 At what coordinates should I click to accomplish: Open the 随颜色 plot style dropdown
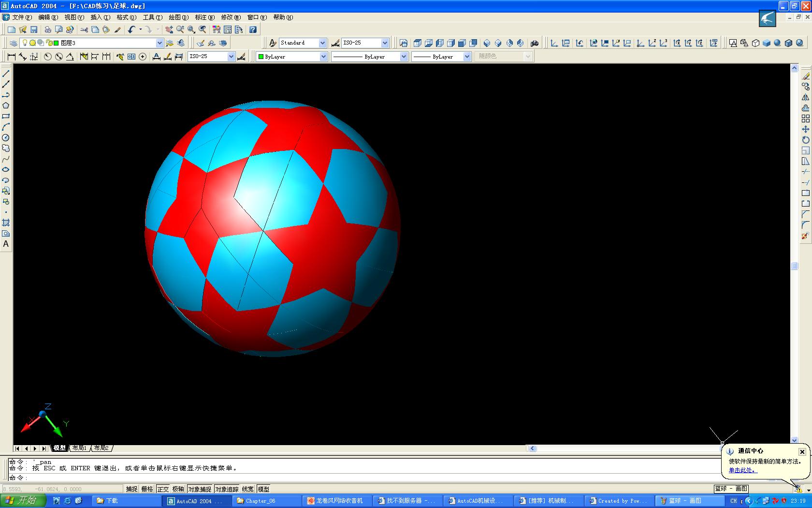[x=528, y=57]
